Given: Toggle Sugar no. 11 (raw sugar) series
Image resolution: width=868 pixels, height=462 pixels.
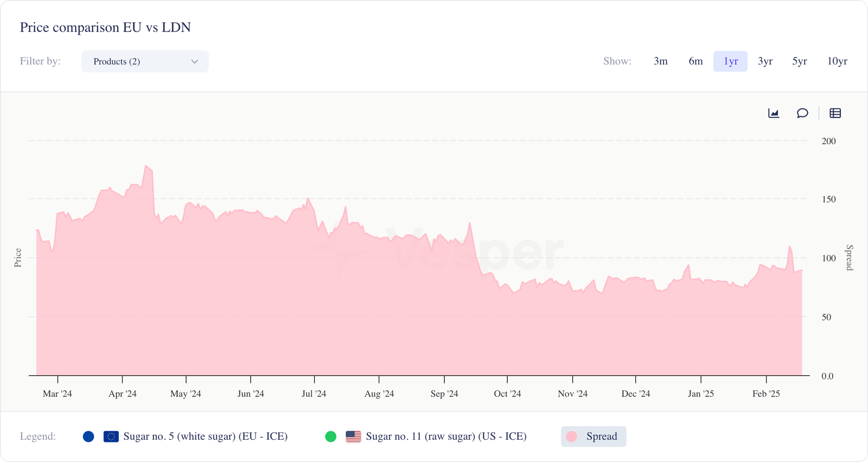Looking at the screenshot, I should [x=446, y=437].
